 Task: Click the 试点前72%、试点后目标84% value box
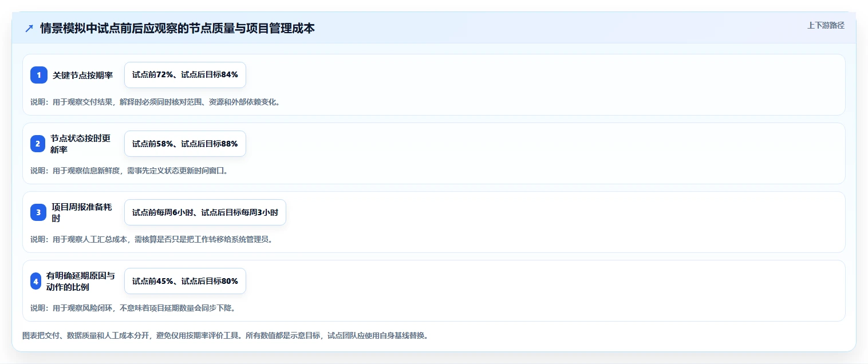click(x=185, y=75)
